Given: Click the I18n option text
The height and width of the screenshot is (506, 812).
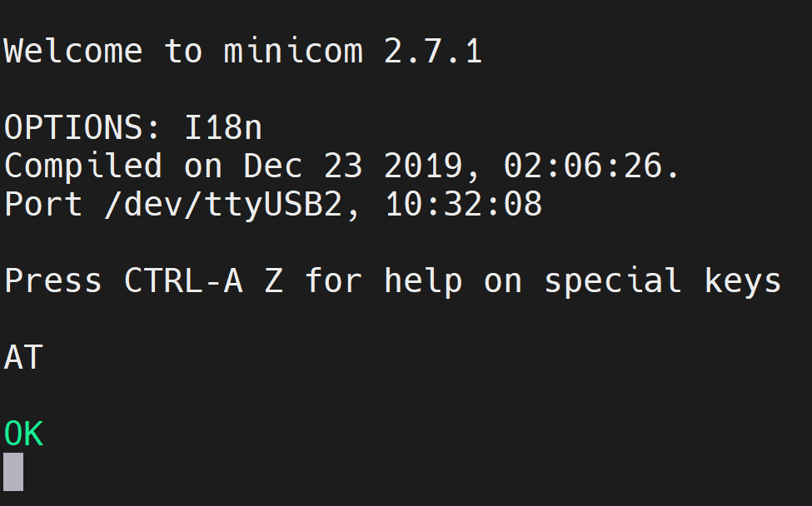Looking at the screenshot, I should (x=223, y=127).
